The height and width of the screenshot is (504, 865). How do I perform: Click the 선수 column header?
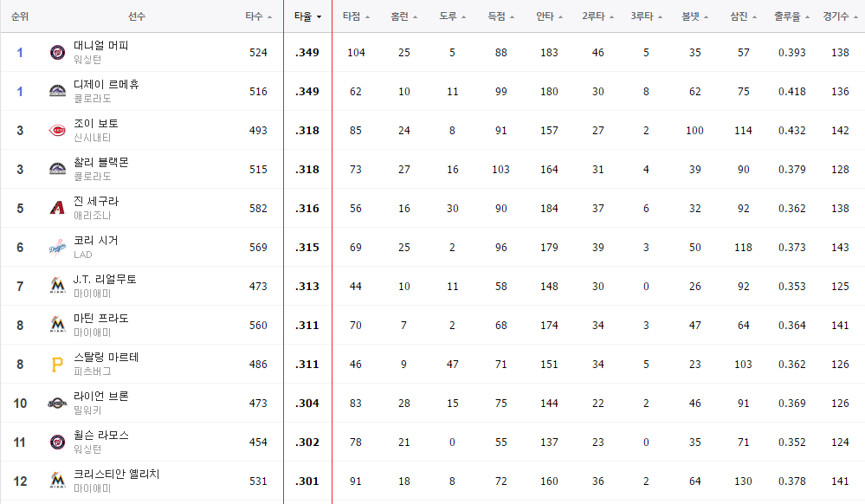(x=137, y=16)
